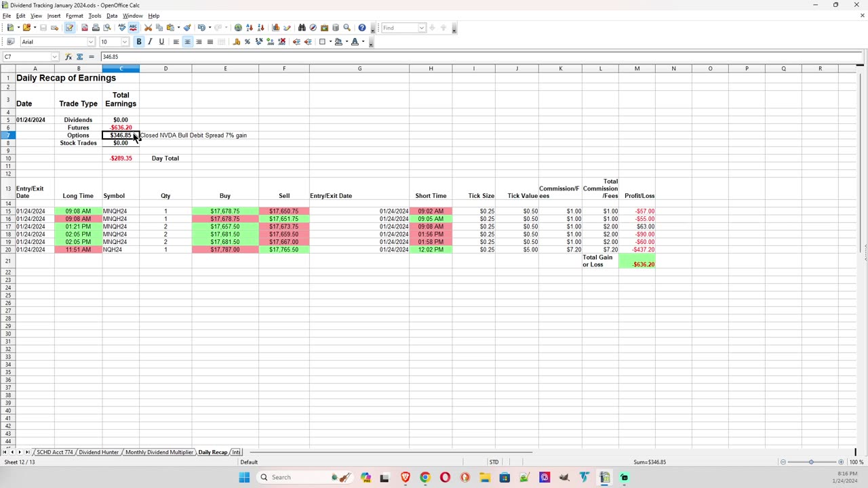Apply Percent number format icon
The height and width of the screenshot is (488, 868).
248,42
